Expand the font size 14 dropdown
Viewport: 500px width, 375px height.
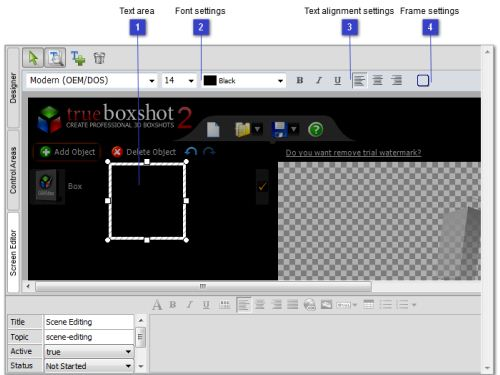179,80
